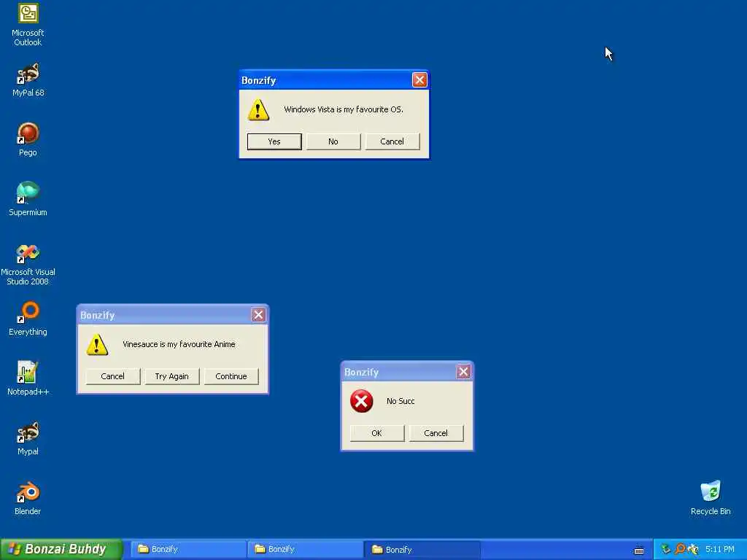747x560 pixels.
Task: Click Cancel in the No Succ dialog
Action: [x=436, y=433]
